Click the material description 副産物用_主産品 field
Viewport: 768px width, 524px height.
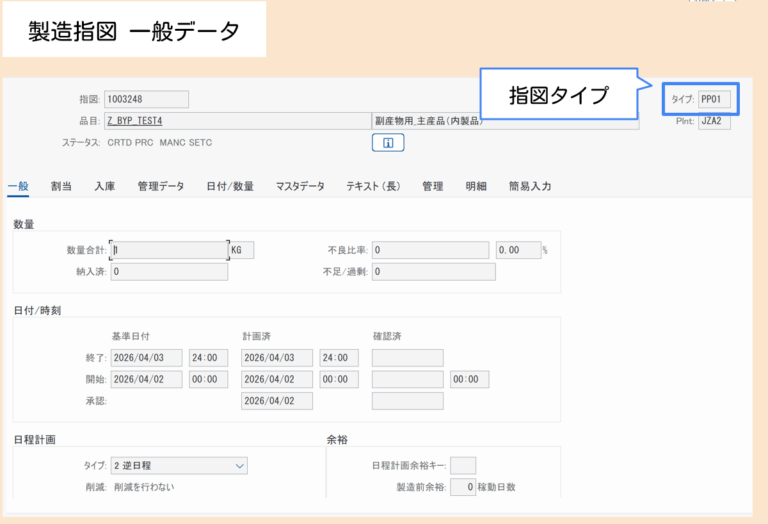pos(505,121)
